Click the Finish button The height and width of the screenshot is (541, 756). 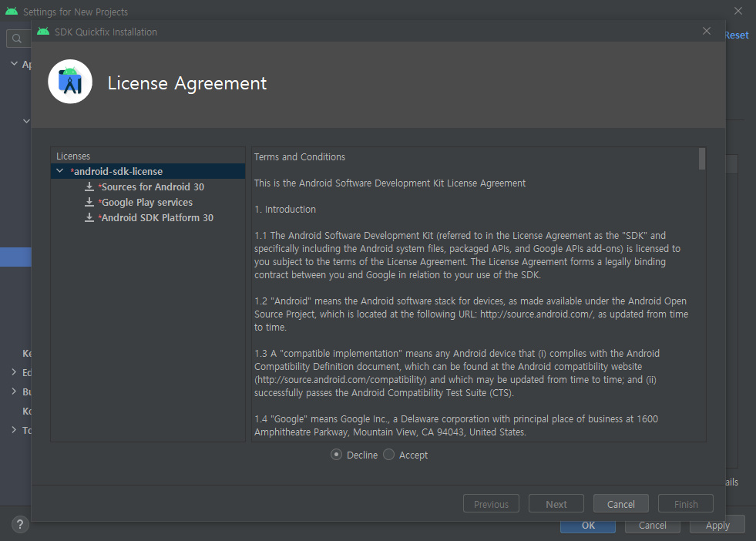point(686,504)
